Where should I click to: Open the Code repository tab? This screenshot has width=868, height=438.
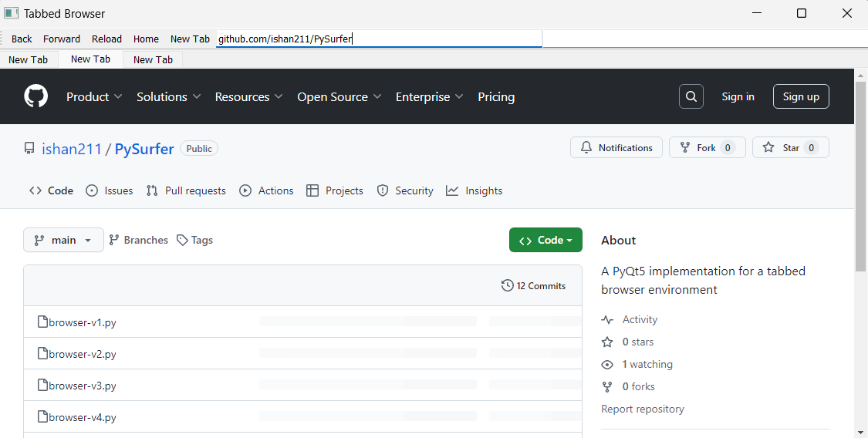[51, 190]
